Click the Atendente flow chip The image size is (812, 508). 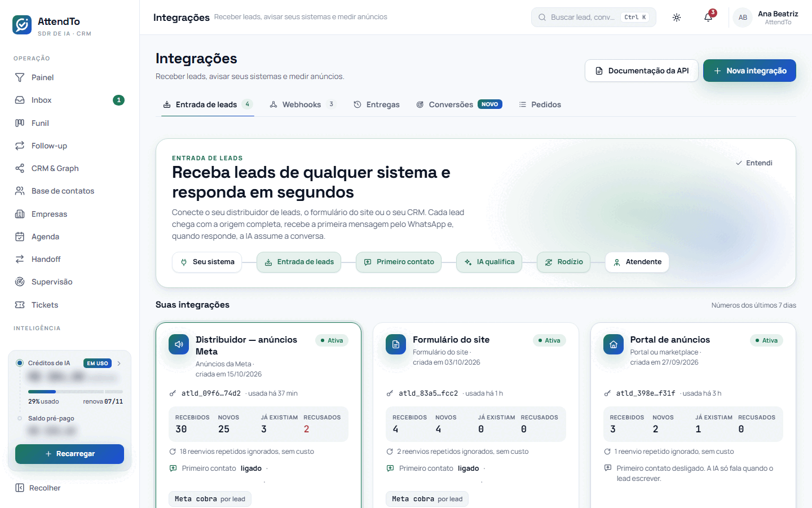(x=637, y=262)
